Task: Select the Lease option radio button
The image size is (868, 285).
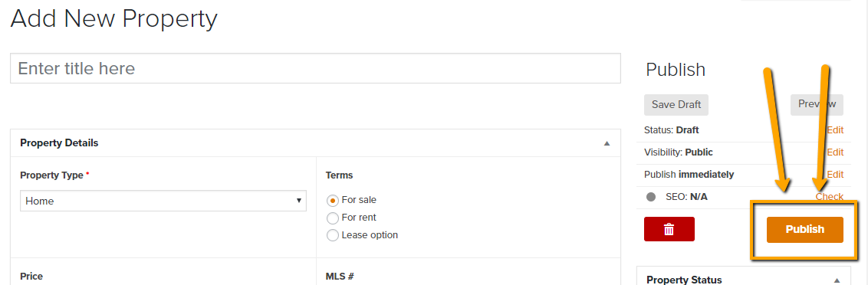Action: coord(333,235)
